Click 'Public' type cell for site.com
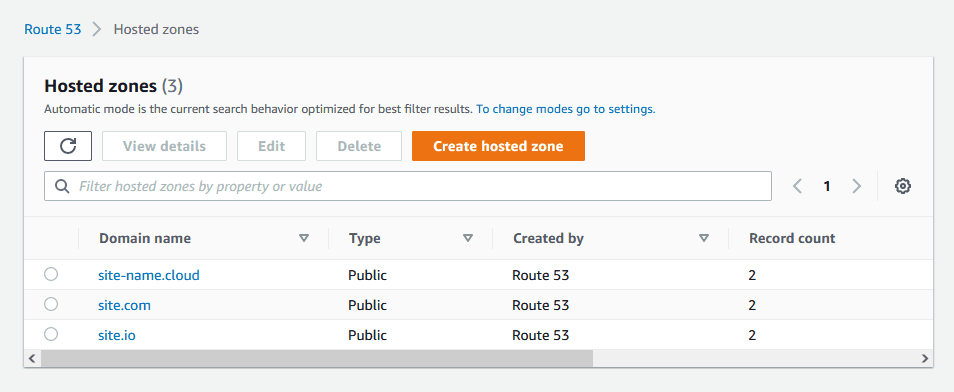954x392 pixels. click(x=367, y=306)
